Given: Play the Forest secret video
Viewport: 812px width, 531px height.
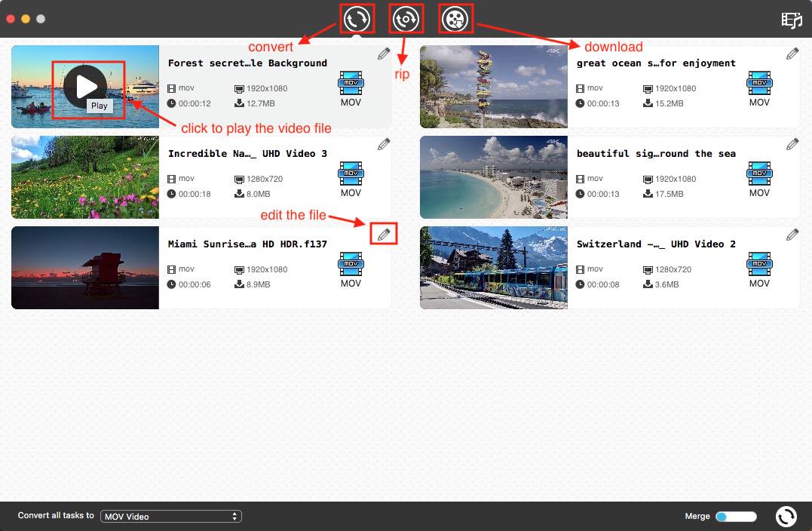Looking at the screenshot, I should [84, 86].
